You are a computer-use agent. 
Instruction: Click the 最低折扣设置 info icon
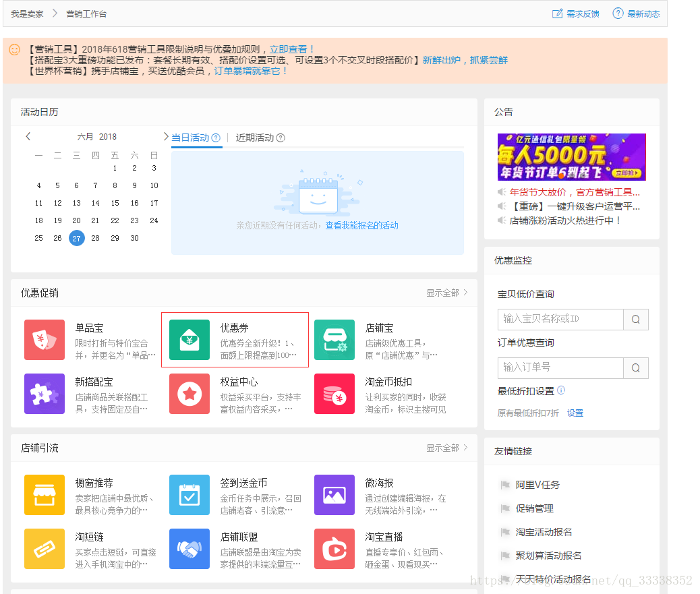coord(561,390)
